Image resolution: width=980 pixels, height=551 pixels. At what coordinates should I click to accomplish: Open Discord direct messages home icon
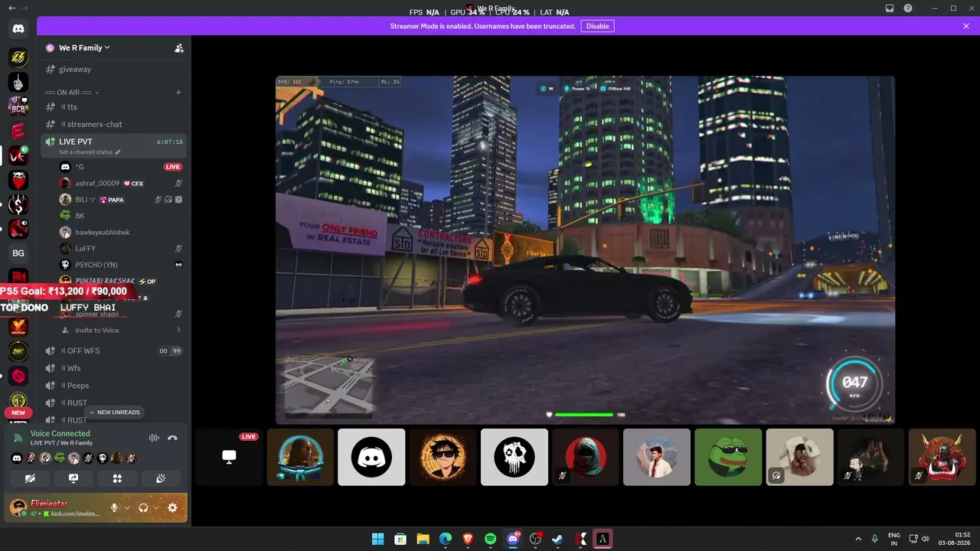coord(18,29)
